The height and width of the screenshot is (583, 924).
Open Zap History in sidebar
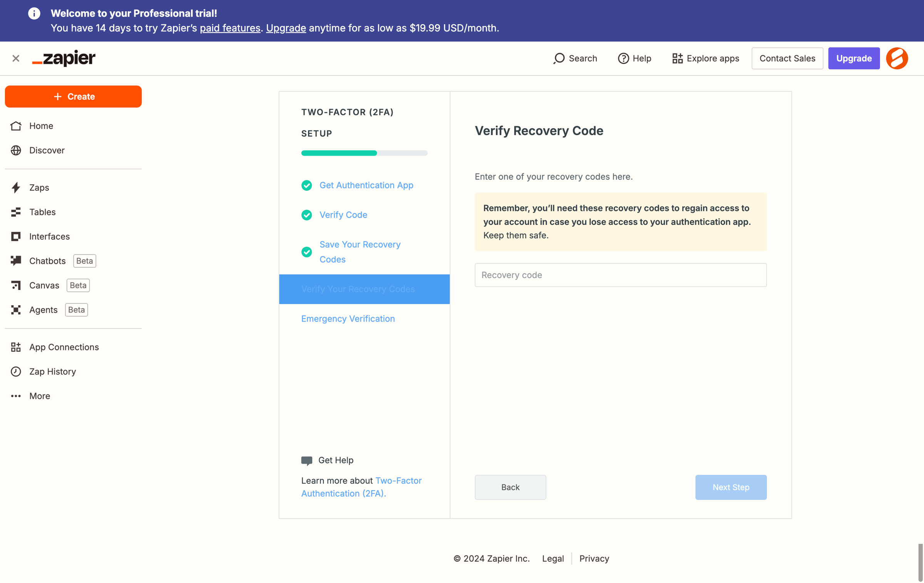pos(73,372)
